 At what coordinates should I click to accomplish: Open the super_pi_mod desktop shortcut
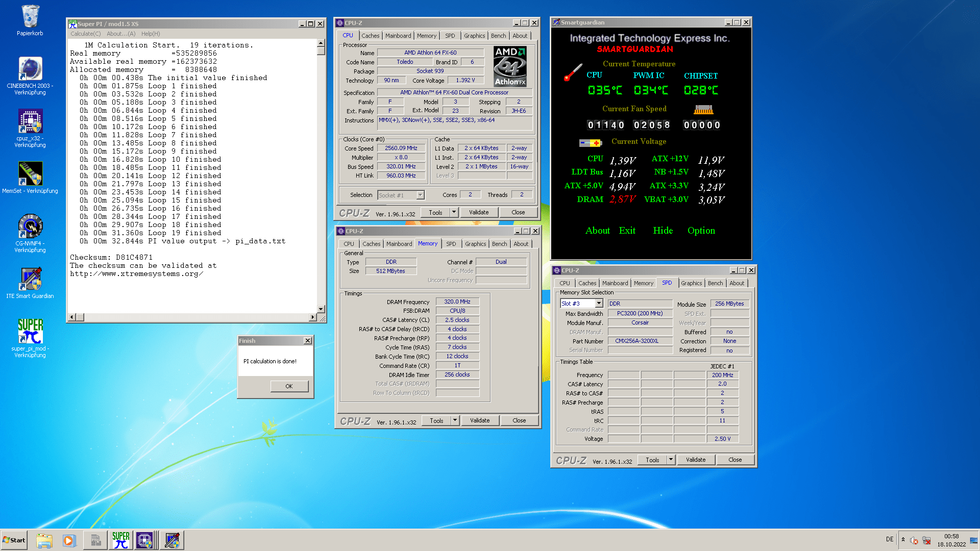pyautogui.click(x=30, y=332)
